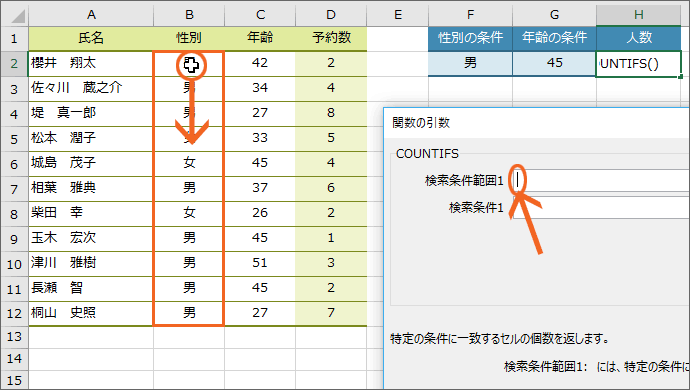Click header cell 予約数
This screenshot has width=690, height=390.
pos(331,38)
